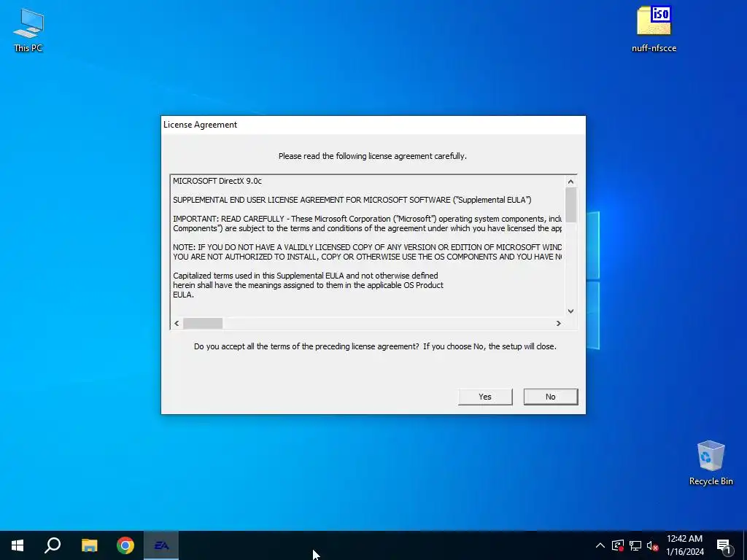Click the 'License Agreement' title bar
Viewport: 747px width, 560px height.
373,125
